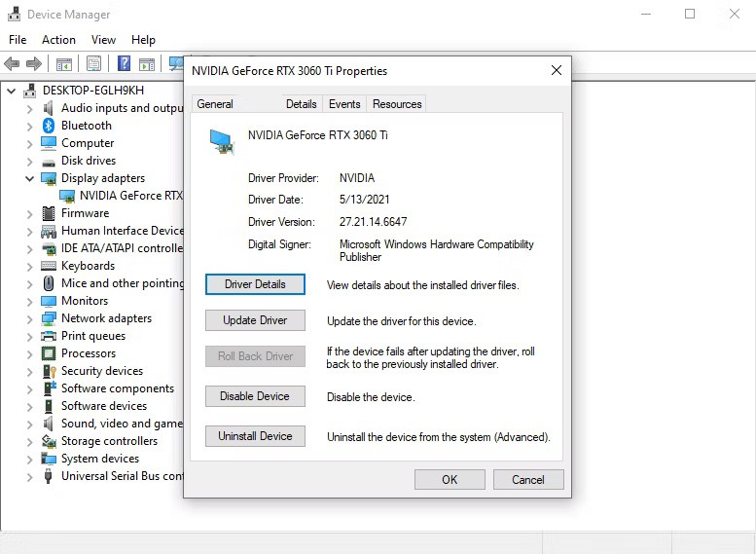Click the Properties toolbar icon
This screenshot has width=756, height=554.
pos(93,64)
